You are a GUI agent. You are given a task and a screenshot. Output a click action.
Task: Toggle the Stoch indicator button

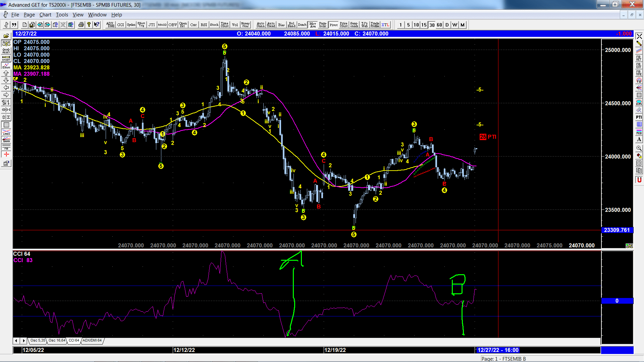[214, 25]
